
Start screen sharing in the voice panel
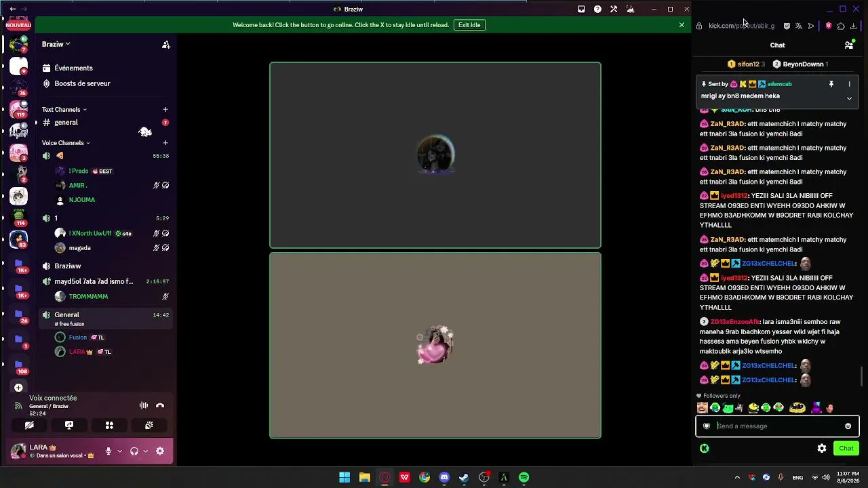tap(69, 425)
